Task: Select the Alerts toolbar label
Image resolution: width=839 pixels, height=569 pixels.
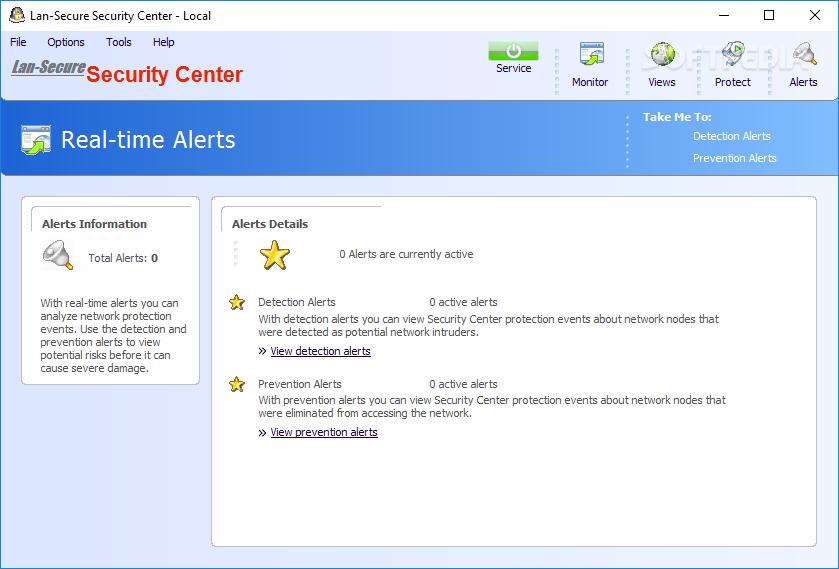Action: (804, 82)
